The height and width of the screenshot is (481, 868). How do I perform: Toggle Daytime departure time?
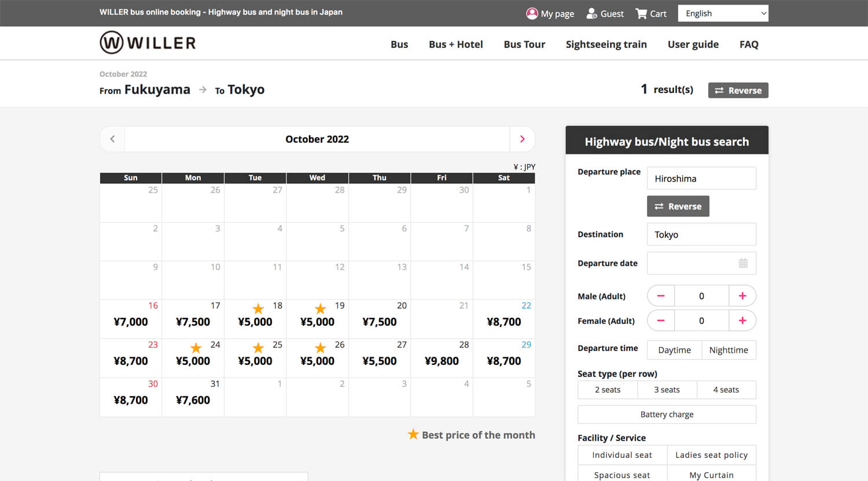[675, 350]
